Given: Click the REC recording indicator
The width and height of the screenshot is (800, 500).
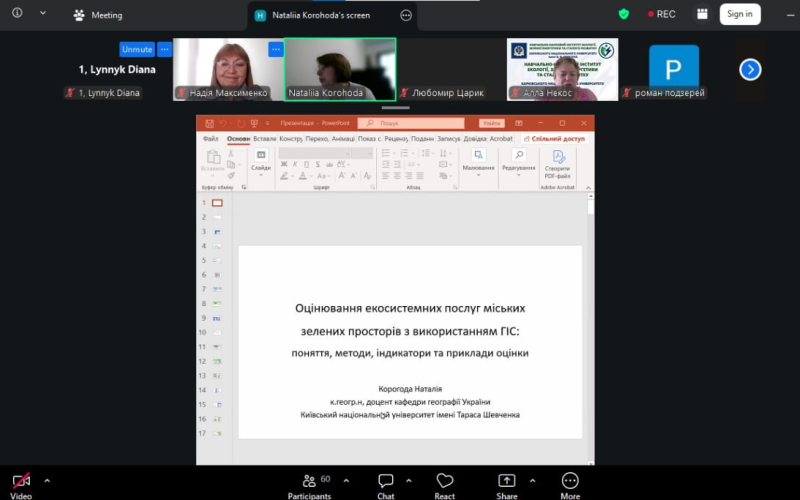Looking at the screenshot, I should [661, 14].
